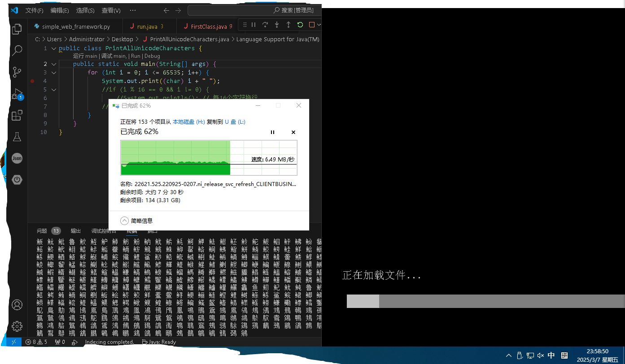Image resolution: width=625 pixels, height=364 pixels.
Task: Toggle Chinese input method in tray
Action: 551,355
